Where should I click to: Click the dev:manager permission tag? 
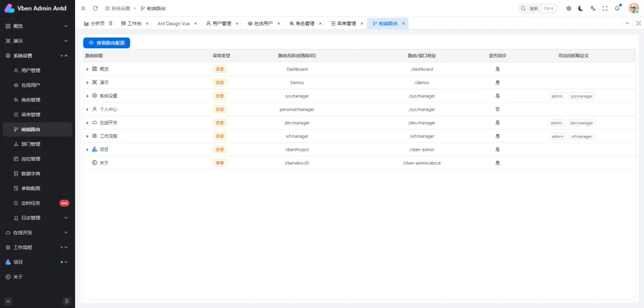pyautogui.click(x=581, y=123)
